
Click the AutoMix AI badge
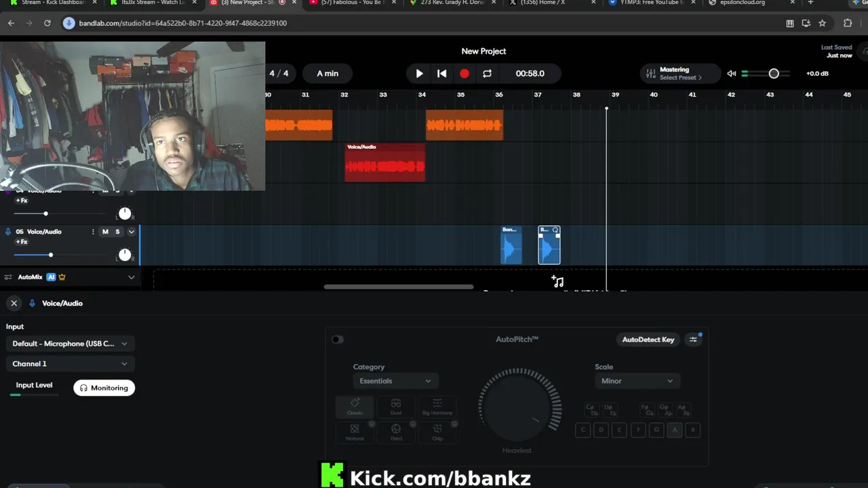point(51,277)
